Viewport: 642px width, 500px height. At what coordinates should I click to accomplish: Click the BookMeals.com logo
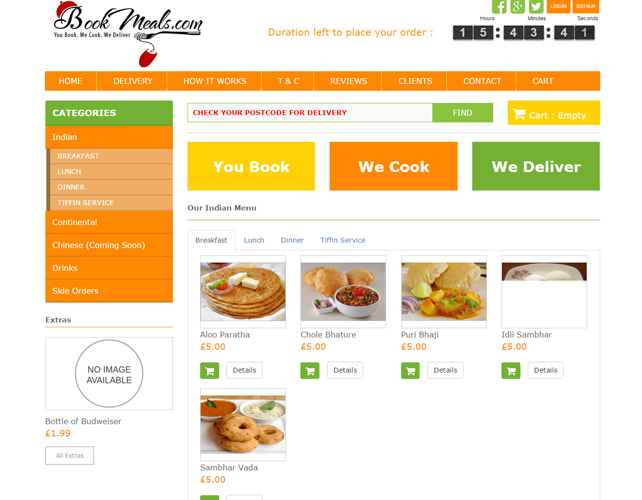coord(128,34)
